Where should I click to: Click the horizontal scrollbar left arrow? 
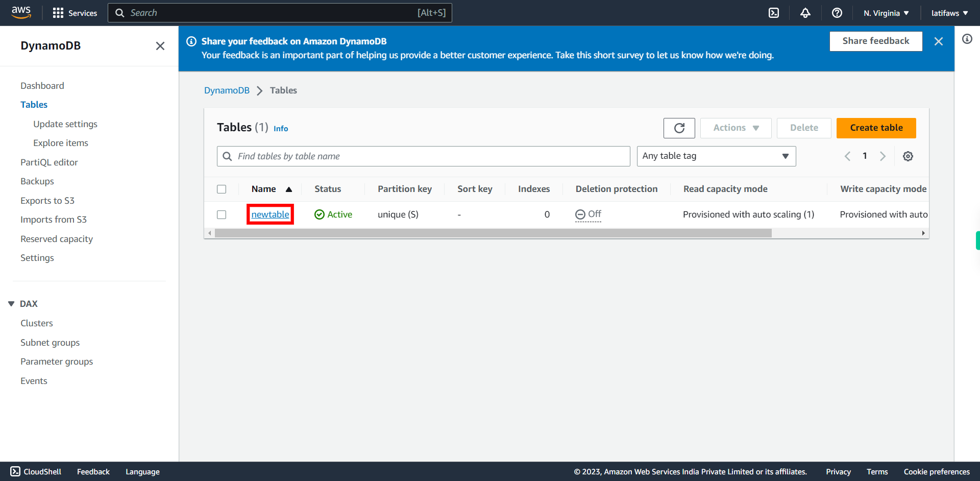(x=210, y=233)
